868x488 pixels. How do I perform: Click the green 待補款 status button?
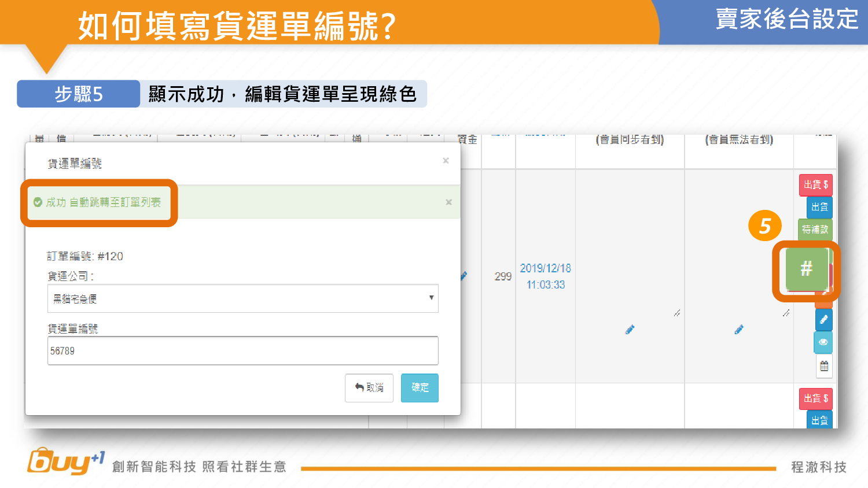coord(815,230)
